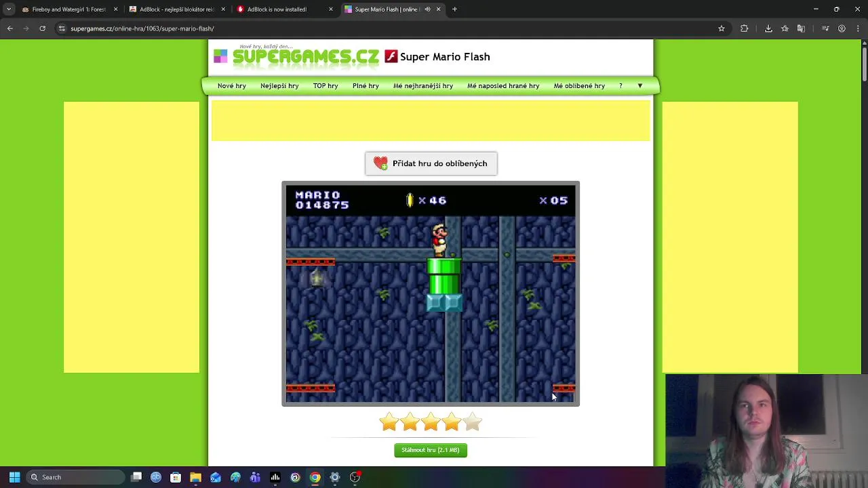
Task: Expand the navigation menu down arrow
Action: click(x=639, y=86)
